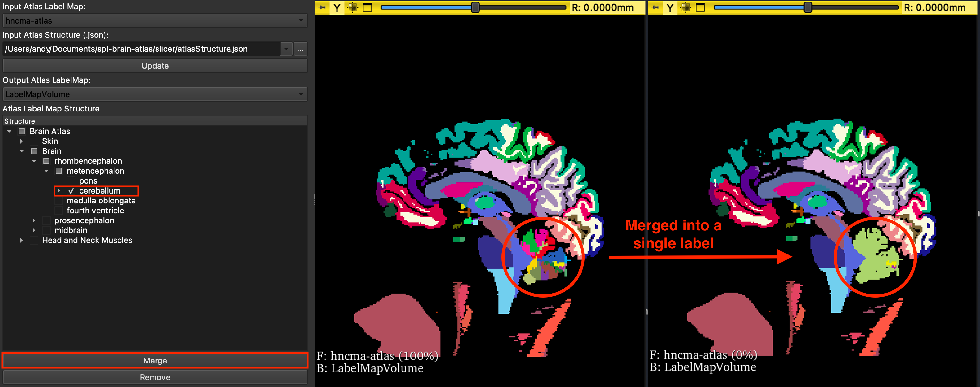Click the left view slice offset slider

tap(475, 8)
